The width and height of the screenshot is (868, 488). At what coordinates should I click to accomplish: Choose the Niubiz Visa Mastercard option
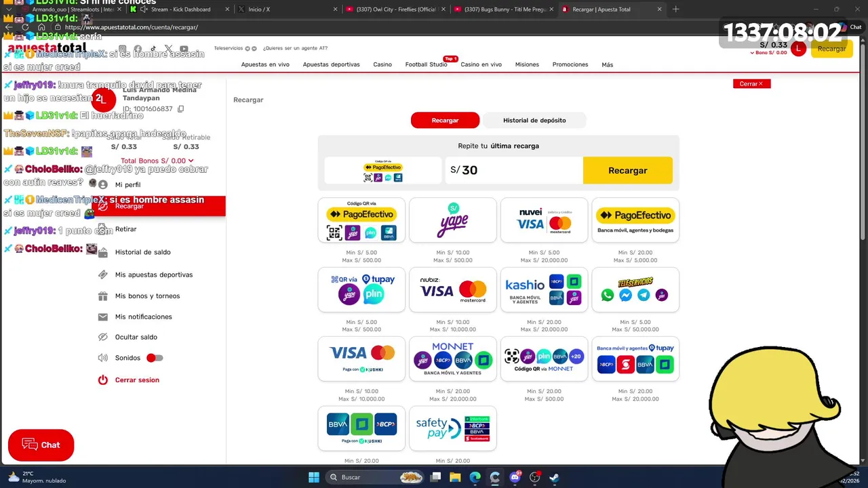[x=453, y=290]
